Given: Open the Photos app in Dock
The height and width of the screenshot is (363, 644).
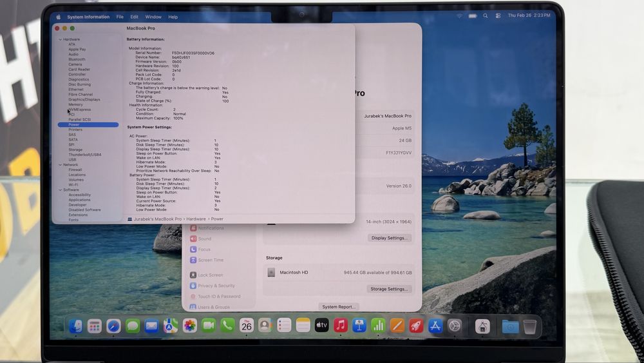Looking at the screenshot, I should [190, 326].
